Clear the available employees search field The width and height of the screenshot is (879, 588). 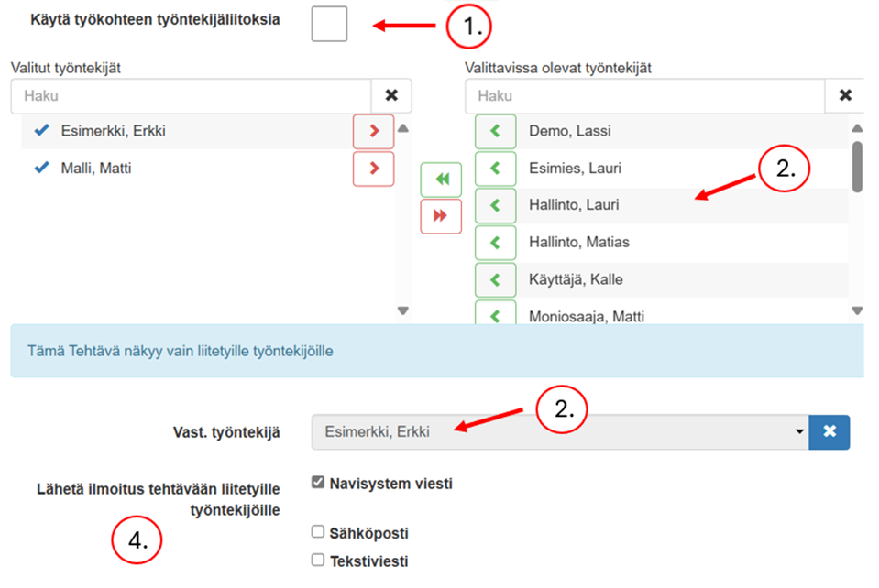845,95
